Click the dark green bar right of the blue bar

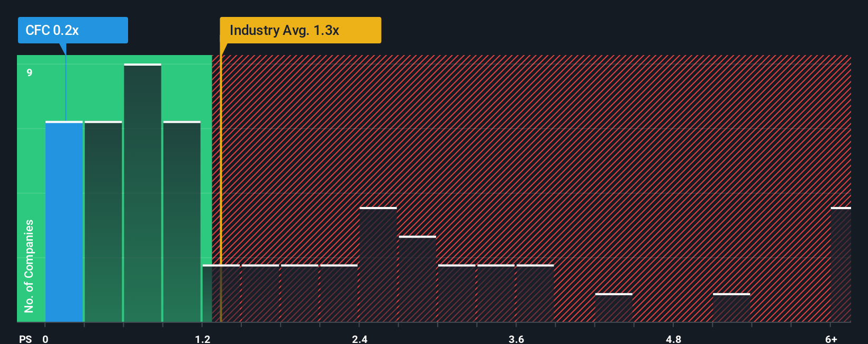[103, 222]
